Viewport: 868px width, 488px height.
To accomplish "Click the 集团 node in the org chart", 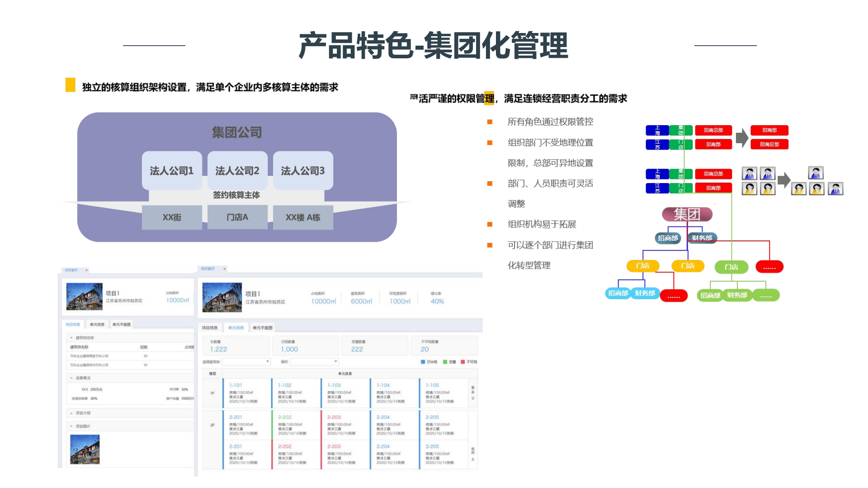I will [687, 214].
